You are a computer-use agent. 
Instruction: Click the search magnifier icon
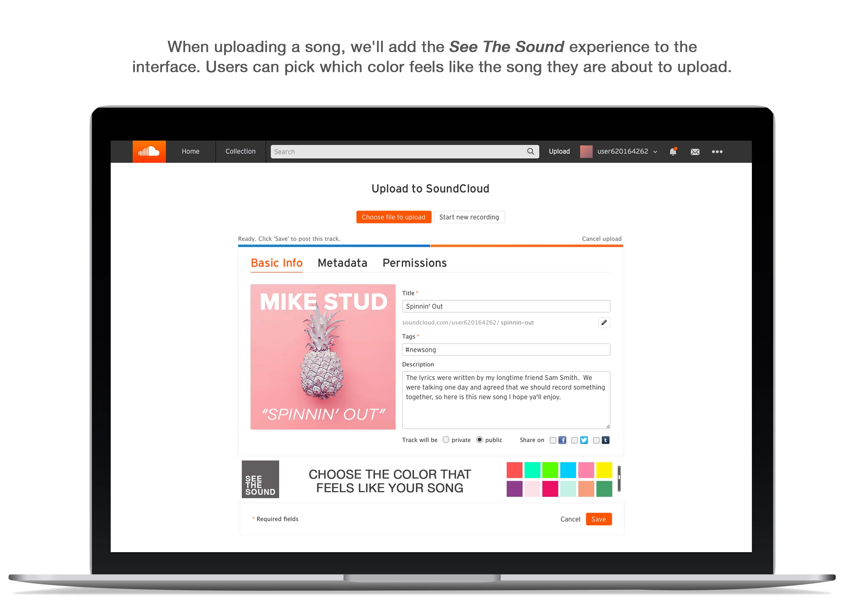[530, 151]
